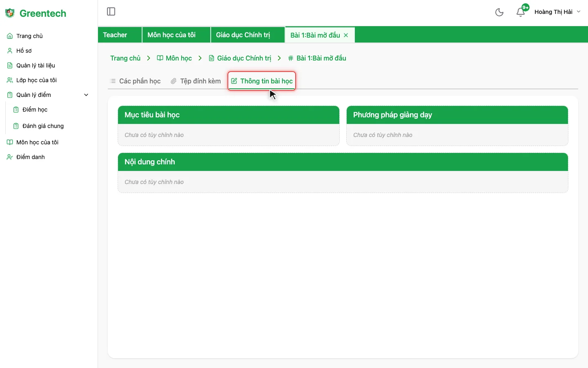Toggle the sidebar panel icon
588x368 pixels.
[x=111, y=11]
